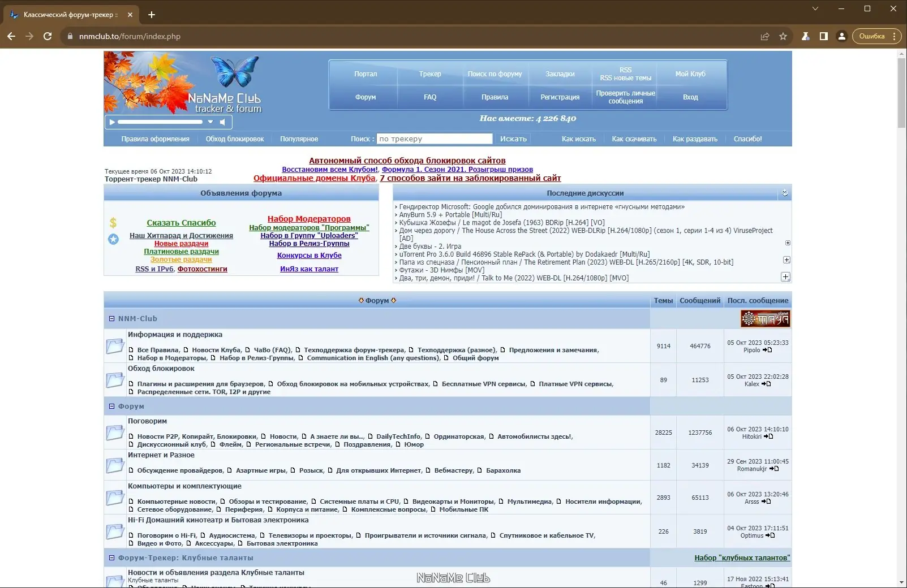Toggle the browser side panel

point(824,36)
